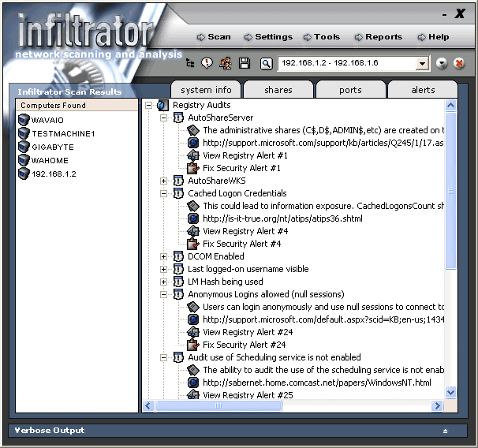Click the vertical scrollbar thumb
The height and width of the screenshot is (448, 478).
coord(450,191)
